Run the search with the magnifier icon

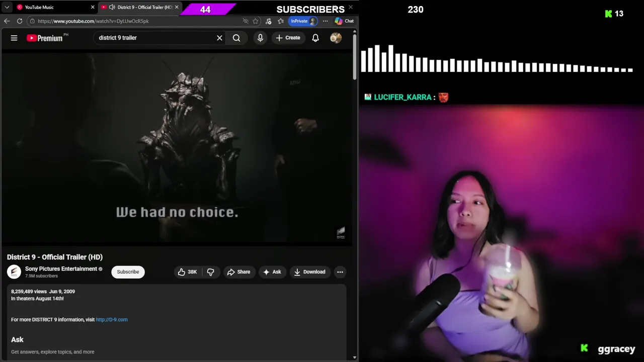click(x=236, y=38)
